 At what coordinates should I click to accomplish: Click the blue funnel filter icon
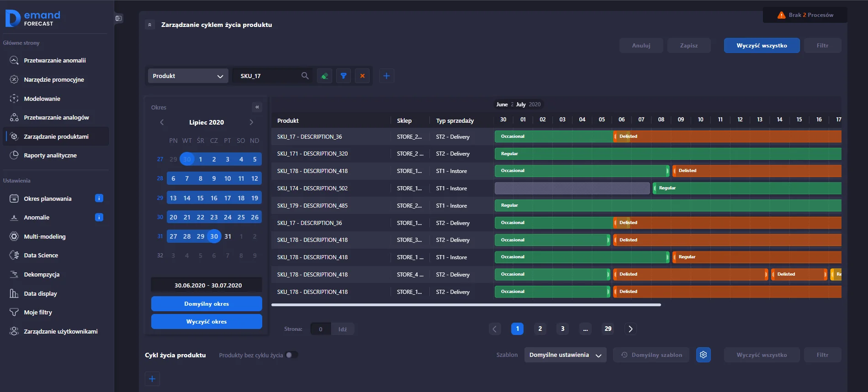point(344,76)
